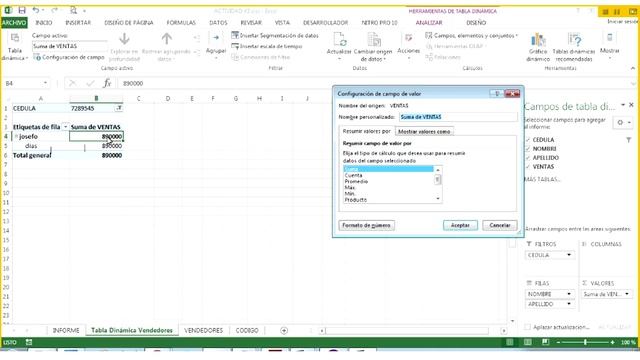Switch to Page Break Preview icon
The height and width of the screenshot is (360, 640).
coord(545,342)
